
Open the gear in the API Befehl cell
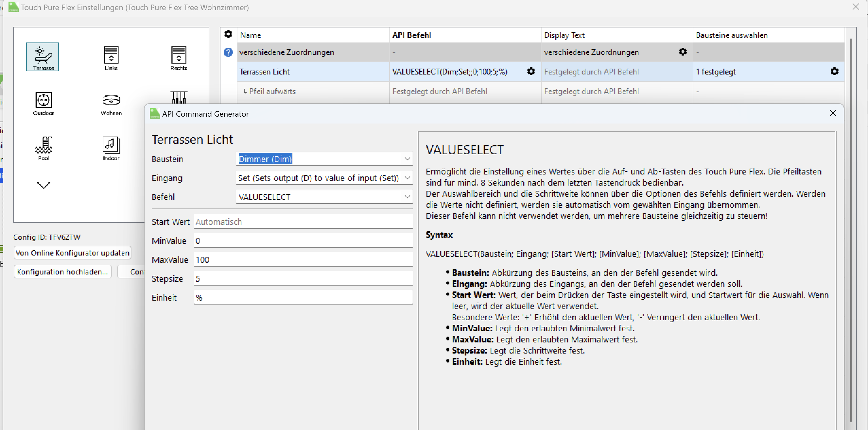pos(531,71)
